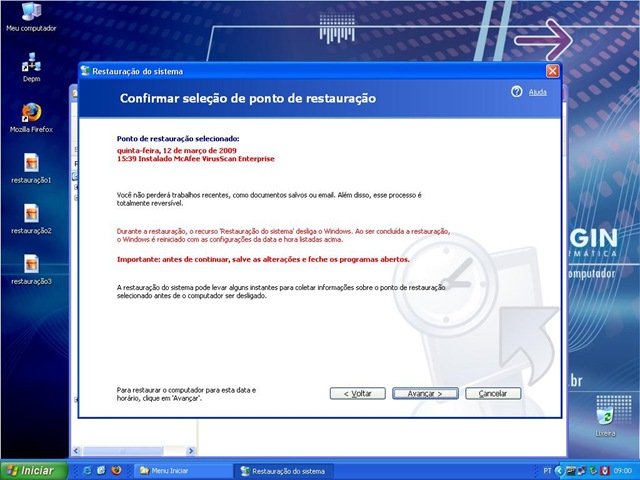Click the network computers tray icon
The height and width of the screenshot is (480, 640).
tap(582, 471)
